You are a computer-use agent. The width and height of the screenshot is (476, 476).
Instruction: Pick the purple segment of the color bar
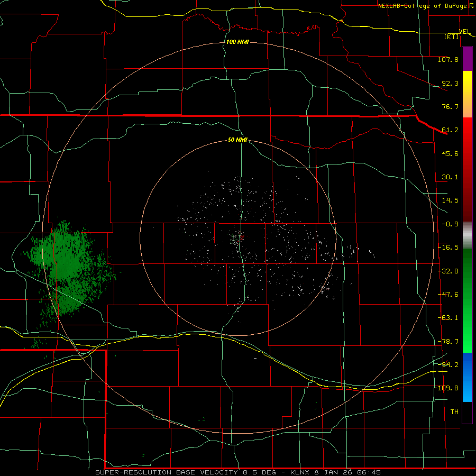pyautogui.click(x=467, y=59)
